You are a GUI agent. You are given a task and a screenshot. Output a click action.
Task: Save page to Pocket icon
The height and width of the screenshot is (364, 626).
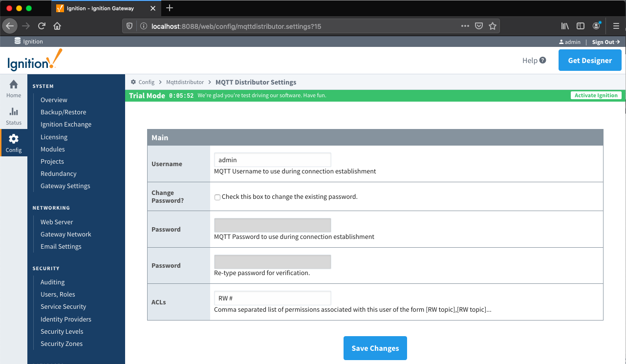479,26
